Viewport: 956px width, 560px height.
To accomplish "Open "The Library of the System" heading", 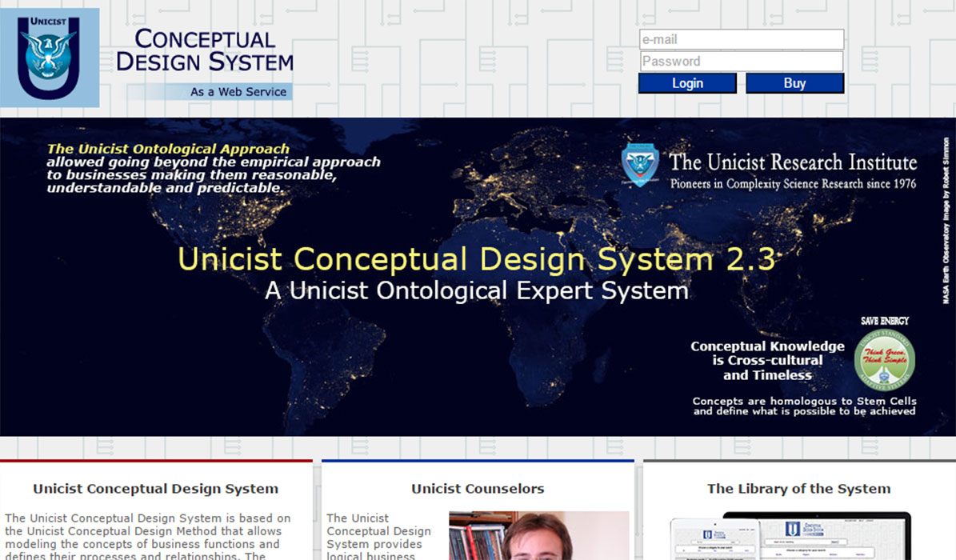I will tap(798, 489).
